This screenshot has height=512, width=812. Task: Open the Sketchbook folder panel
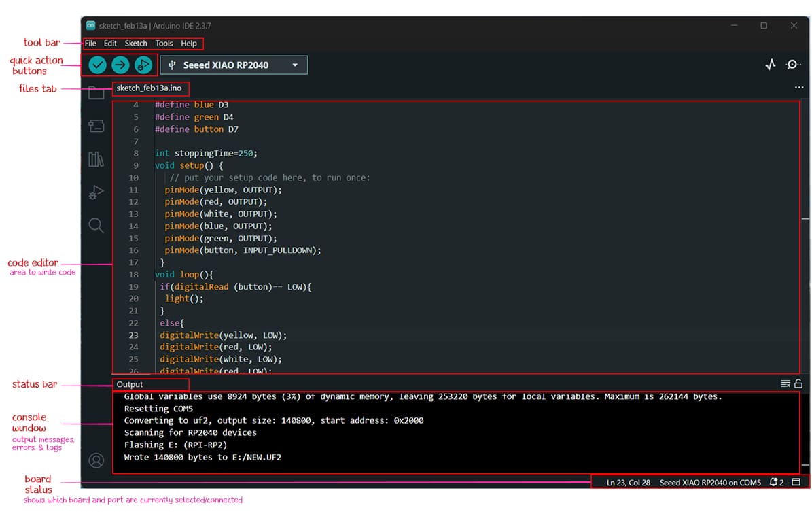pyautogui.click(x=96, y=93)
